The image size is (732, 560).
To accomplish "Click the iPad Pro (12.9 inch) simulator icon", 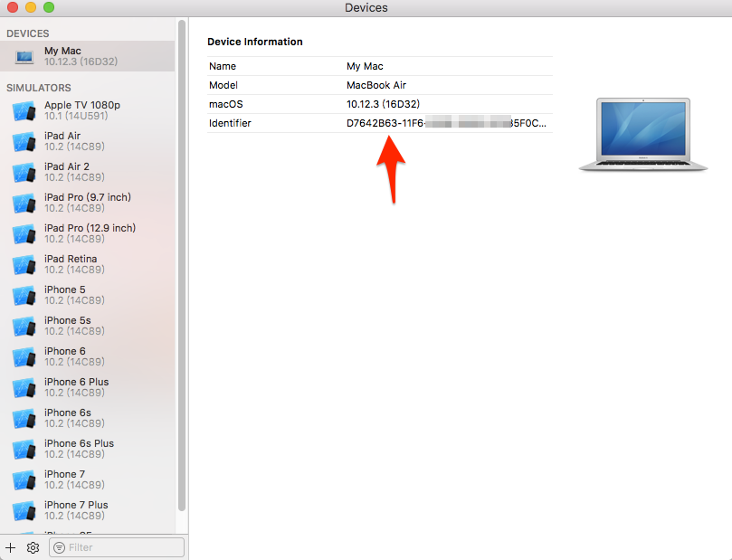I will coord(24,234).
